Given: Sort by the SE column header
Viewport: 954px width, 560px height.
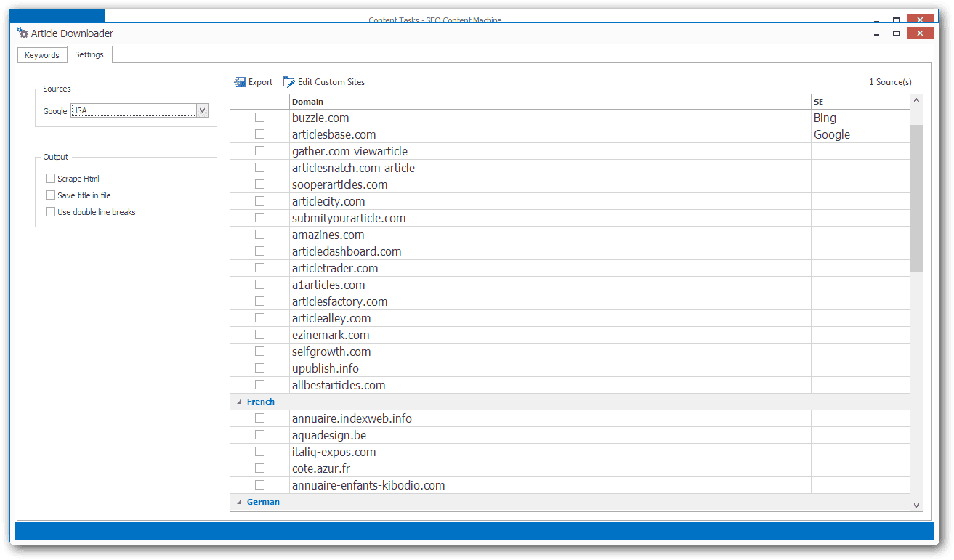Looking at the screenshot, I should point(860,102).
